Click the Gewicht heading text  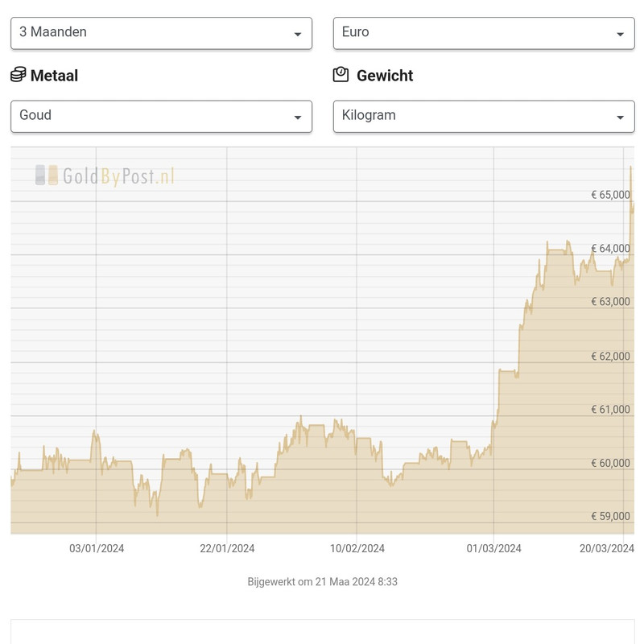385,76
